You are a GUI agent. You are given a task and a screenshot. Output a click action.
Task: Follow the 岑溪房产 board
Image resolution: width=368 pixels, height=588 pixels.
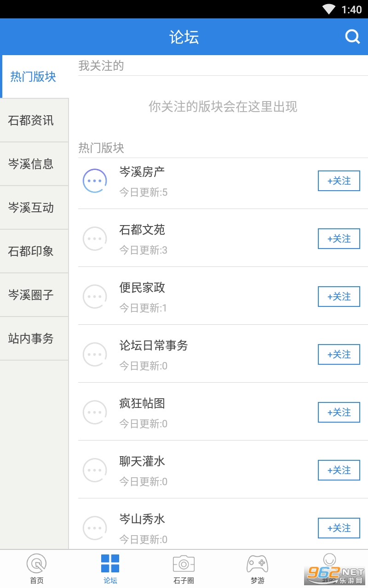click(x=339, y=181)
